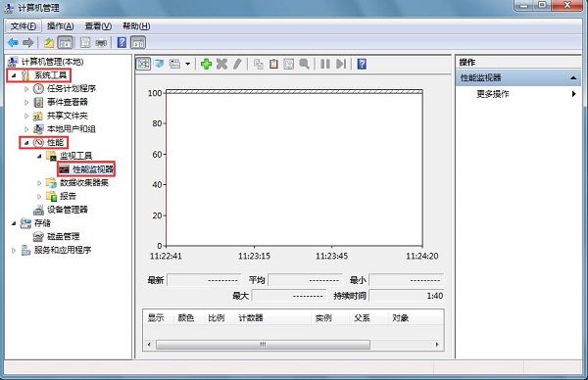
Task: Expand 报告 node arrow
Action: click(x=39, y=197)
